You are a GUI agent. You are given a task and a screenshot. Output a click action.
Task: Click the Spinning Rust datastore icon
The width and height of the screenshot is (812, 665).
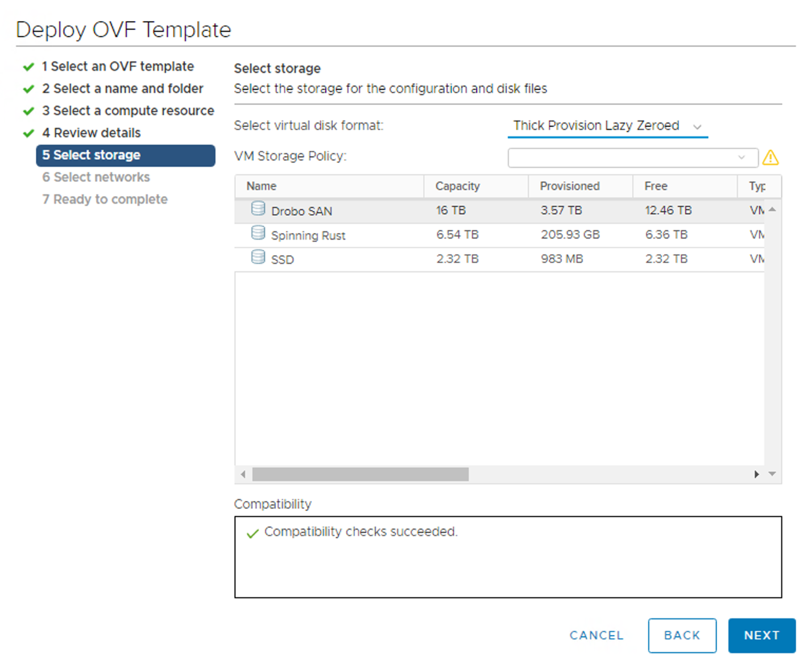[258, 232]
